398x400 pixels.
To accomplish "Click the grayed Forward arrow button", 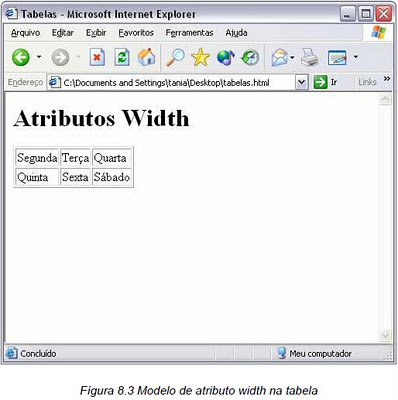I will point(60,57).
